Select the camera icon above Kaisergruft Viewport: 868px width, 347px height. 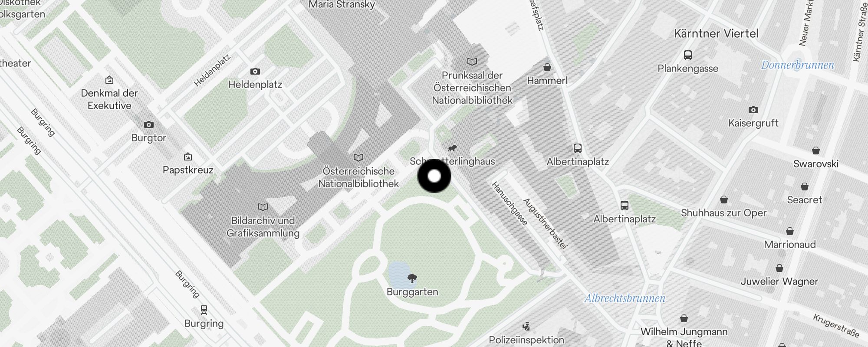[753, 110]
